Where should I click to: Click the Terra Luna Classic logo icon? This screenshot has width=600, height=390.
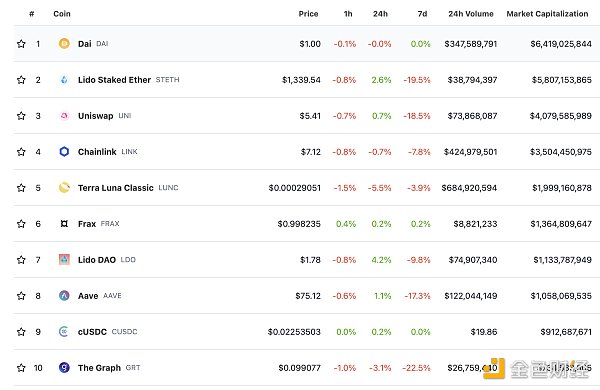[64, 188]
